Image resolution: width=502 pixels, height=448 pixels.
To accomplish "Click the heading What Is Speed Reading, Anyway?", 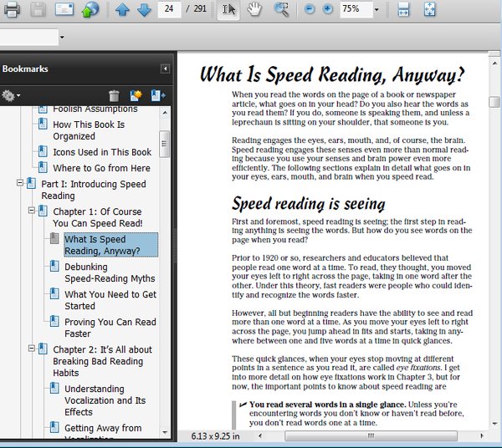I will click(332, 75).
